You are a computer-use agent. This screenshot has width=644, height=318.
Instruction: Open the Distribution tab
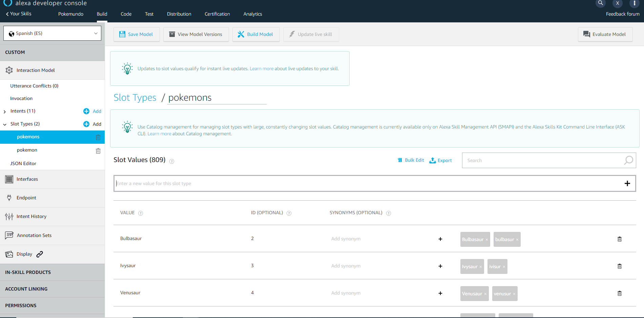point(179,14)
